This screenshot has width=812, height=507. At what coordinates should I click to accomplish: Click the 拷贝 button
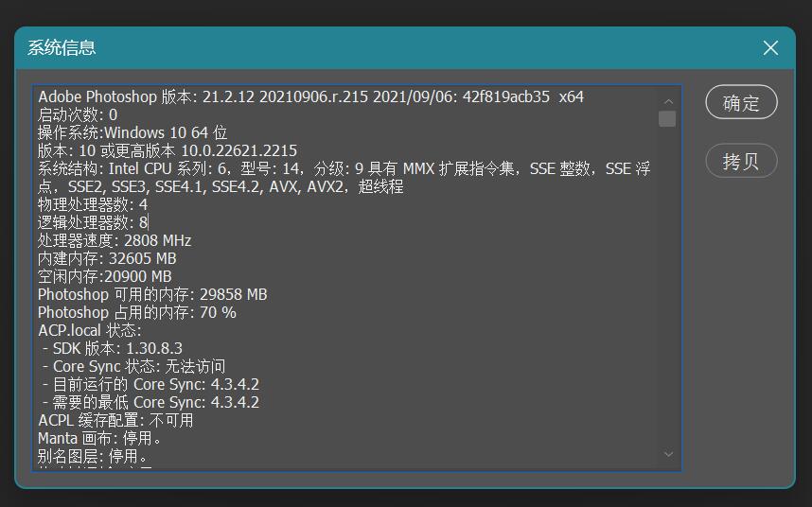point(741,161)
